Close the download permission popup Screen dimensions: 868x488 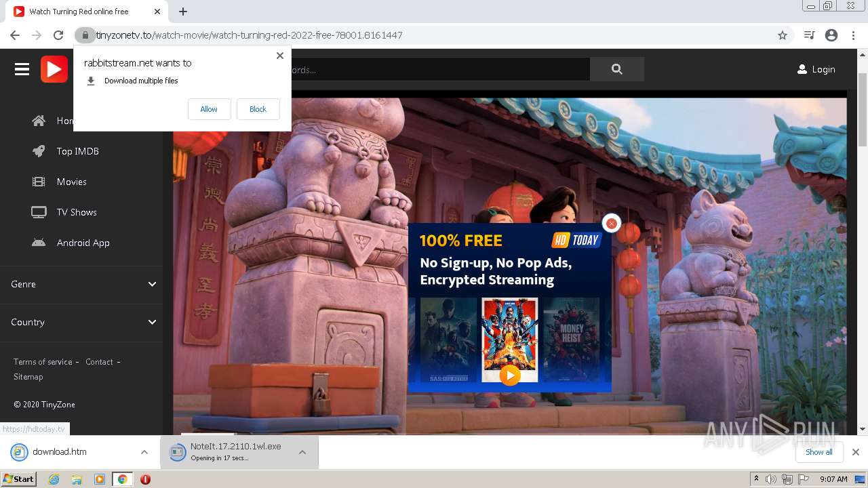(x=279, y=56)
